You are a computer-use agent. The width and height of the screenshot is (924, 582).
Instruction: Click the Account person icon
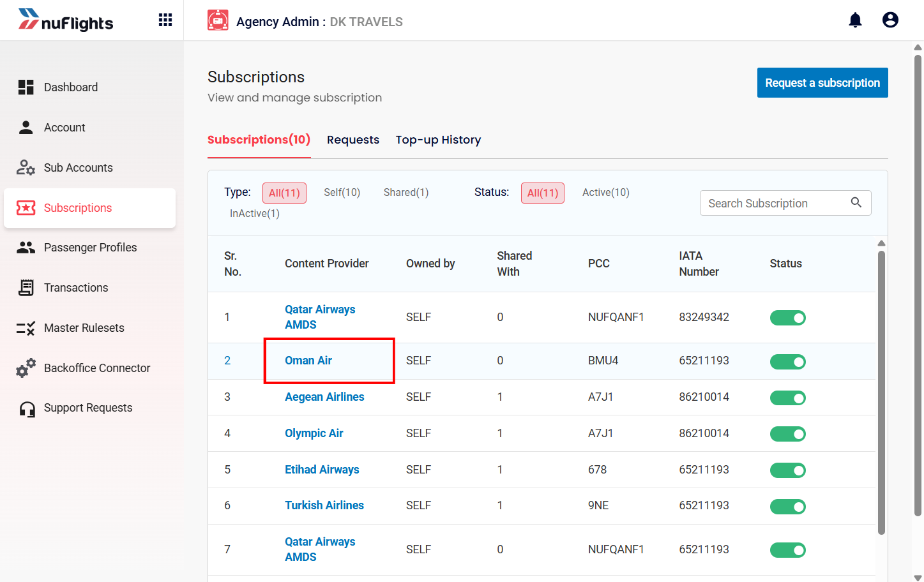pyautogui.click(x=26, y=128)
